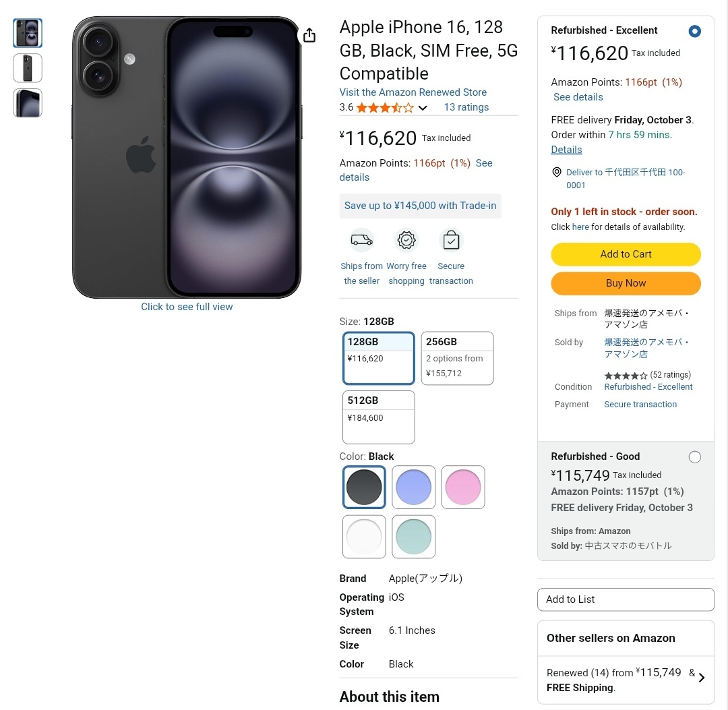The image size is (728, 710).
Task: Click the star rating icons under the title
Action: tap(385, 108)
